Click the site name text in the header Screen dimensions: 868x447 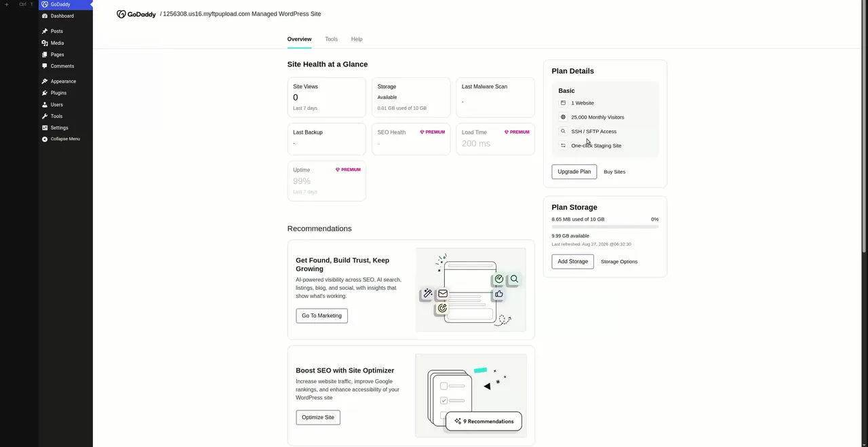coord(243,14)
